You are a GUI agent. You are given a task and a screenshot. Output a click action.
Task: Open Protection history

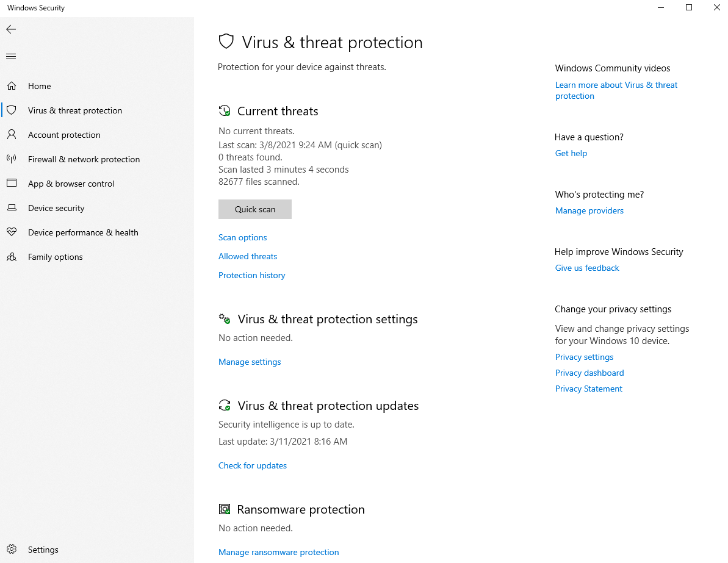click(251, 275)
